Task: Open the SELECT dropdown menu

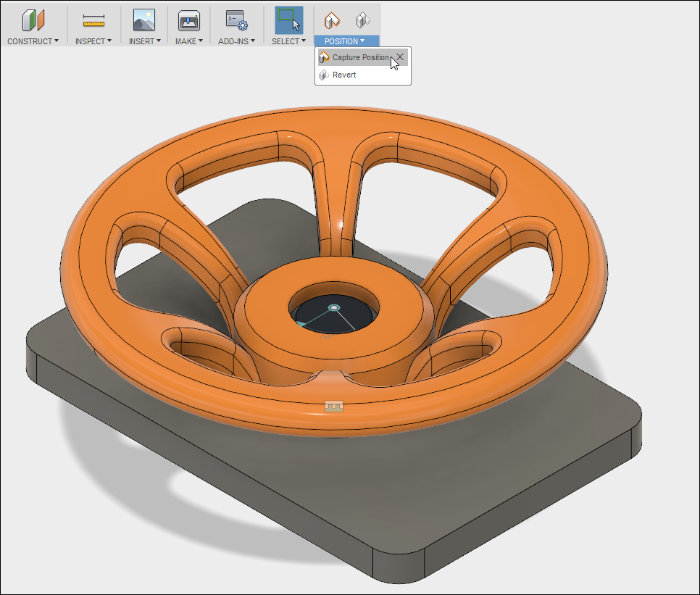Action: pos(288,41)
